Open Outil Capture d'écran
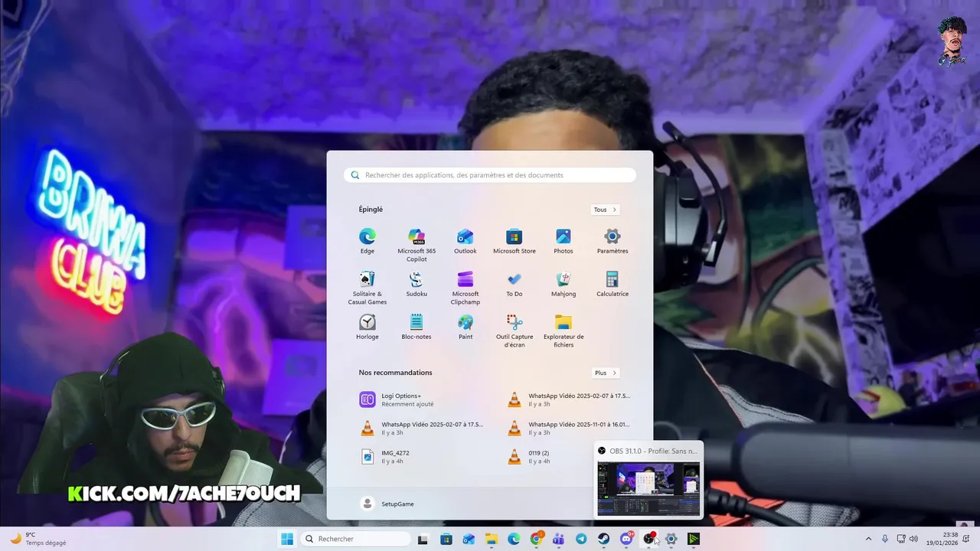 coord(514,331)
